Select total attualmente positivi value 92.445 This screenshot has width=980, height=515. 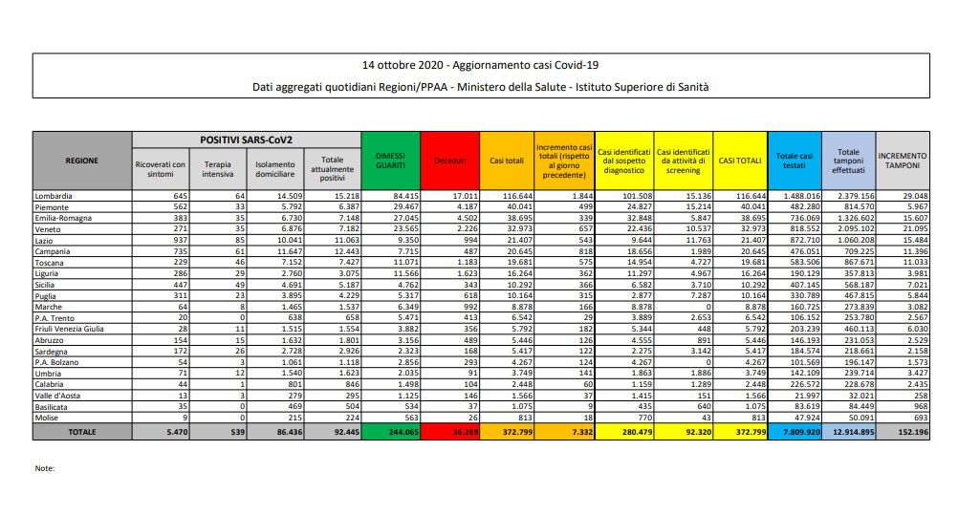(347, 432)
